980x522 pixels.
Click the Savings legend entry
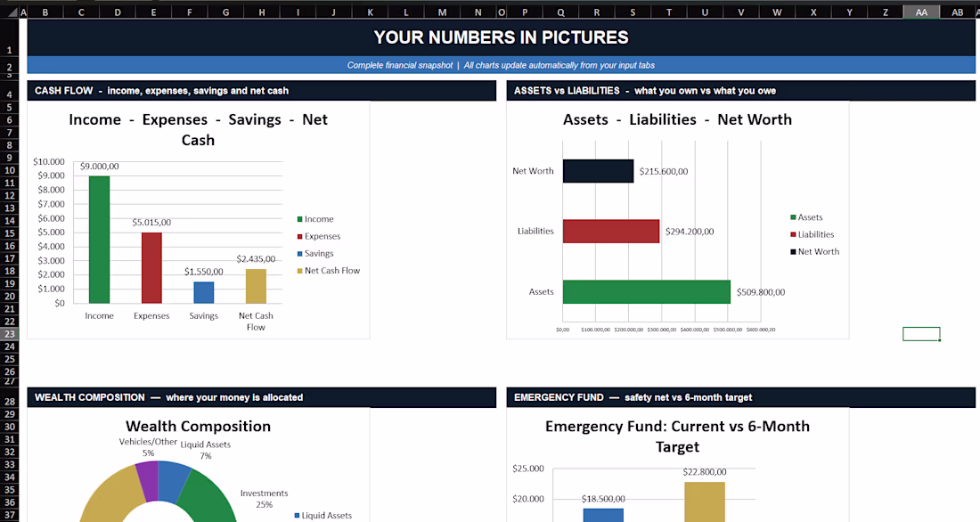[315, 254]
